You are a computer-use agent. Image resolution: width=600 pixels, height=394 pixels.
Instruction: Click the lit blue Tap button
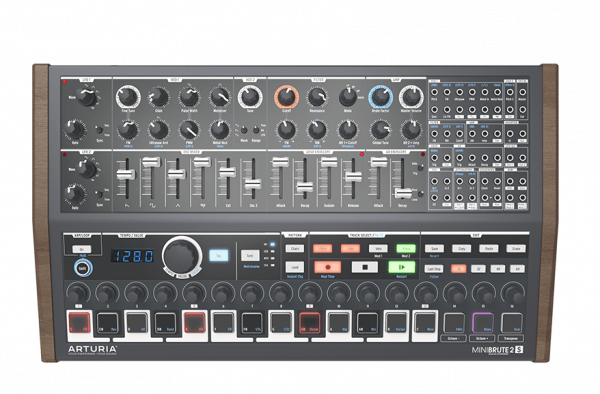(219, 255)
